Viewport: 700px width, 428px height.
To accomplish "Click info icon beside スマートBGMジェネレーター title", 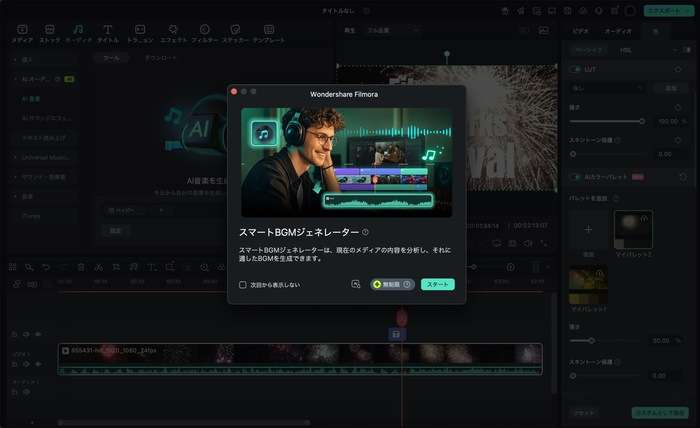I will coord(366,232).
